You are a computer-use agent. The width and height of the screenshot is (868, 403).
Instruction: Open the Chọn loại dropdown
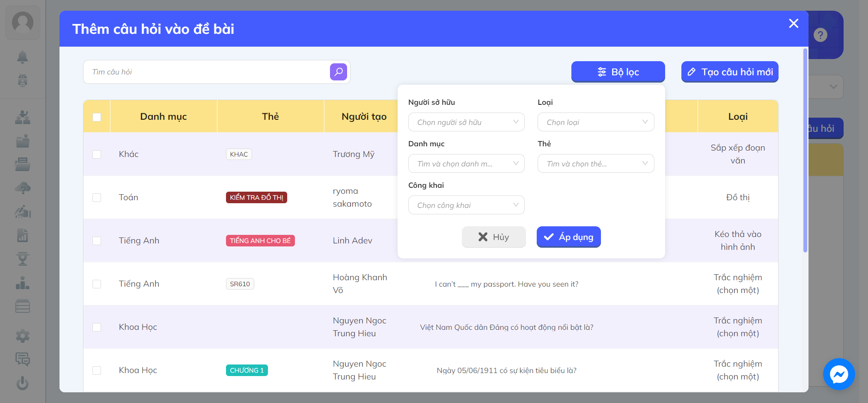[596, 122]
